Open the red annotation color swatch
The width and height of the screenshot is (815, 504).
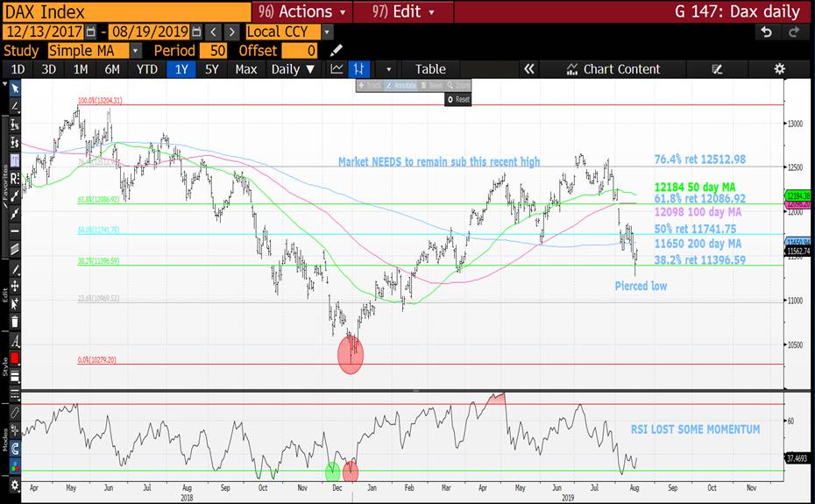[x=15, y=358]
